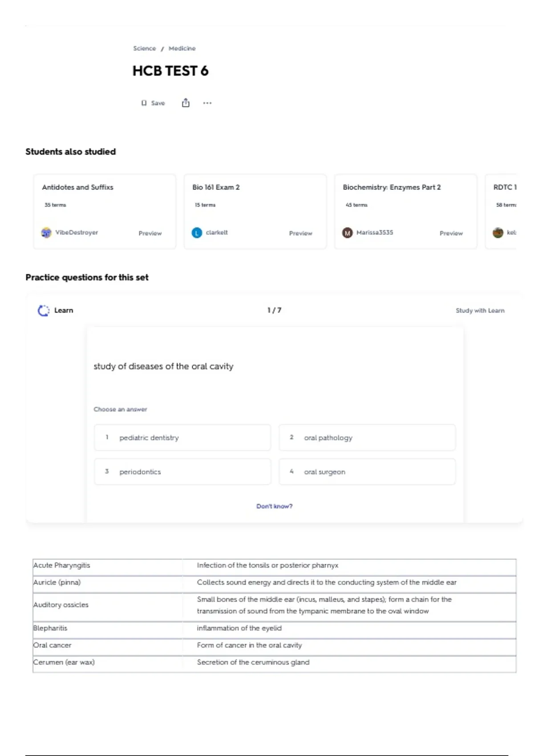
Task: Click the Save bookmark icon
Action: (144, 103)
